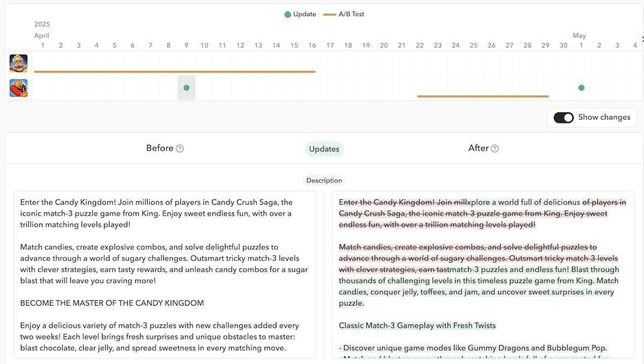Toggle the A/B Test legend item
The height and width of the screenshot is (364, 644).
[344, 14]
